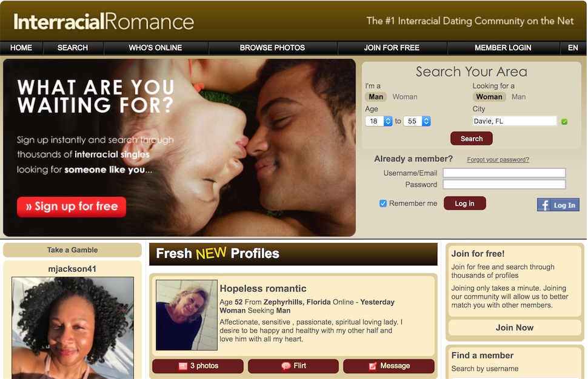The height and width of the screenshot is (379, 588).
Task: Open MEMBER LOGIN in the navigation bar
Action: point(503,48)
